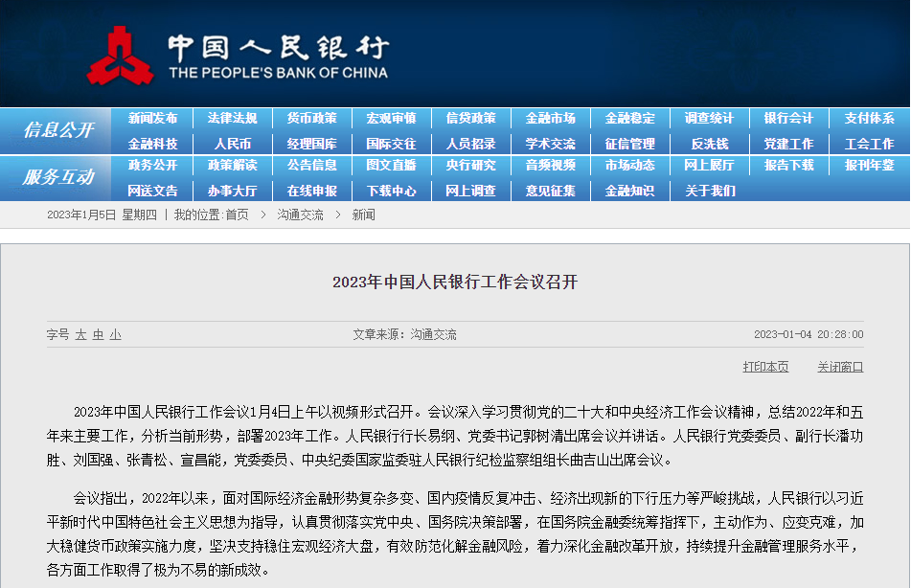Open 经理国库 section

[312, 144]
